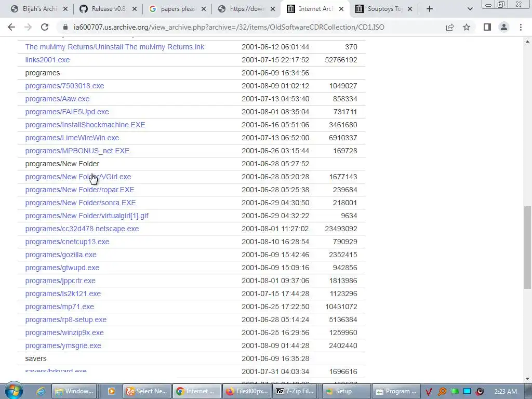
Task: Download programes/cc32d478 netscape.exe
Action: click(x=82, y=229)
